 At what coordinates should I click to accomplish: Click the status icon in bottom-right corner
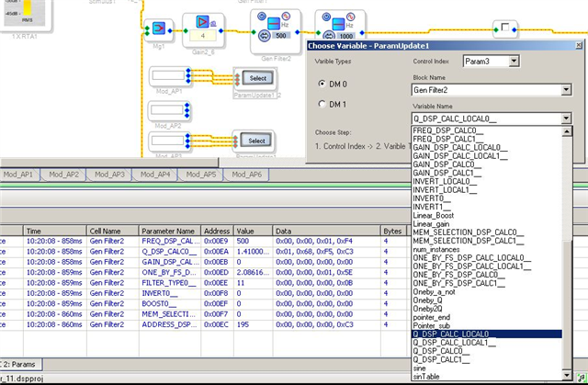coord(582,378)
